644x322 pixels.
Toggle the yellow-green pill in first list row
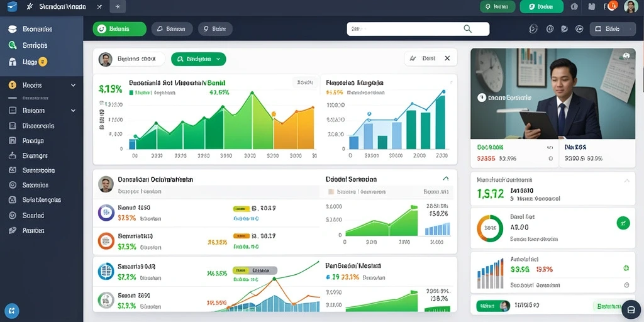(241, 209)
